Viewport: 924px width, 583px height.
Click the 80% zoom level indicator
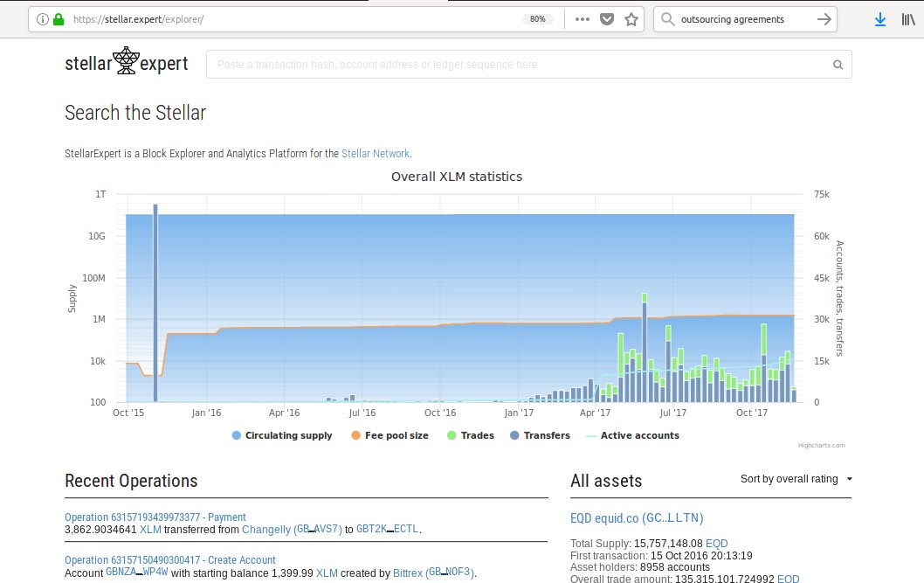pos(537,19)
